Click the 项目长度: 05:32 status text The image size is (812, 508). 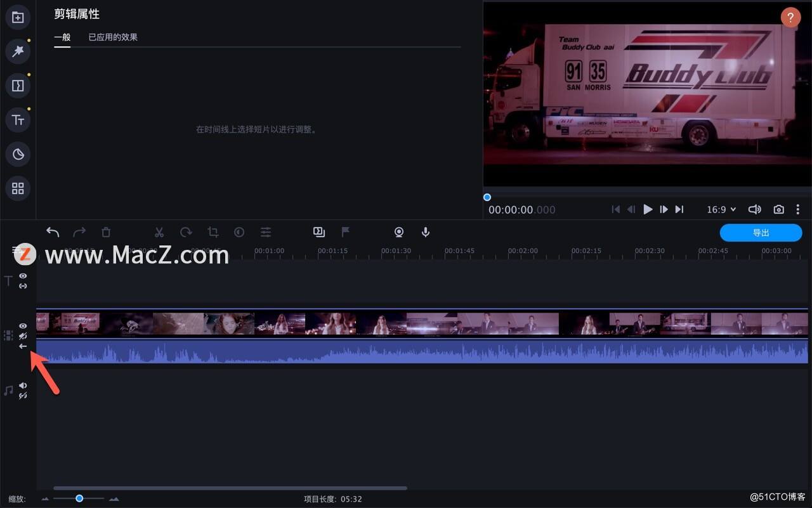click(x=333, y=499)
